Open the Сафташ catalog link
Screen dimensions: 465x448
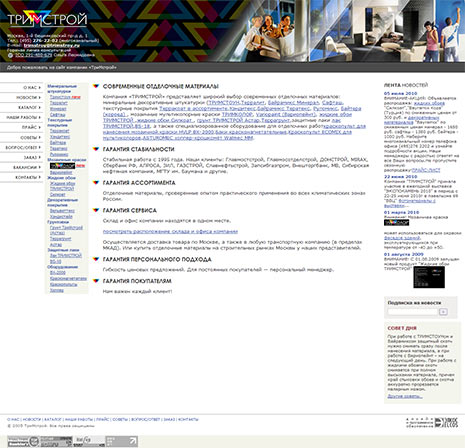tap(58, 114)
